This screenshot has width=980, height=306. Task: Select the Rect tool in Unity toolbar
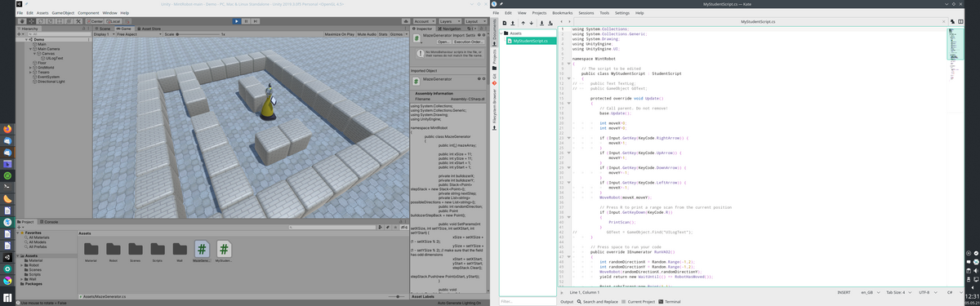(x=60, y=21)
